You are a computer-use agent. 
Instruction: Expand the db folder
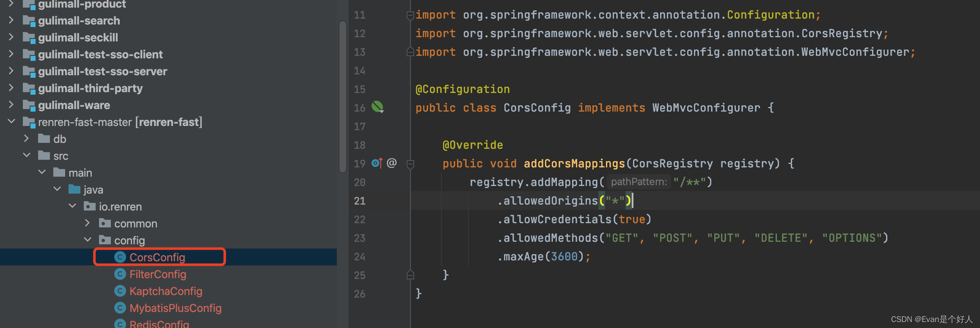pos(27,138)
